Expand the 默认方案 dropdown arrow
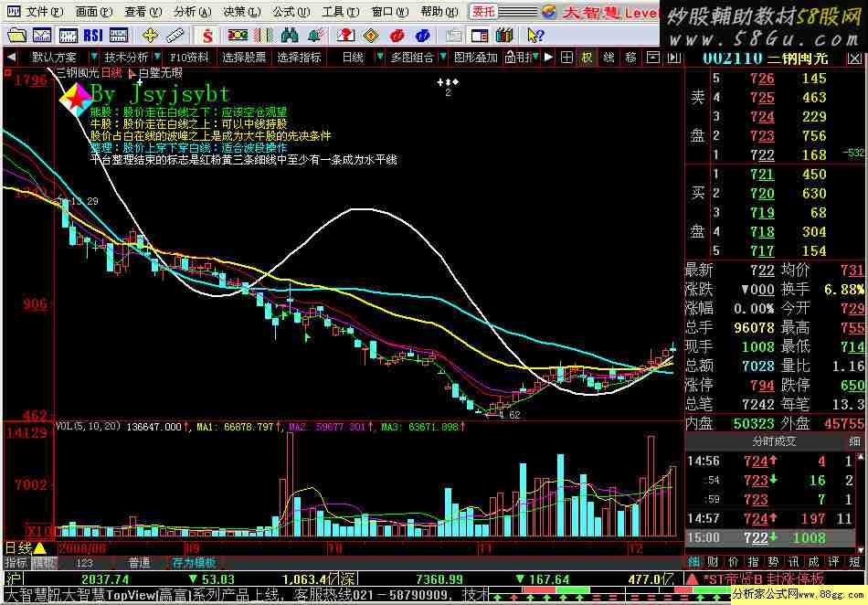Viewport: 868px width, 605px height. pyautogui.click(x=93, y=57)
